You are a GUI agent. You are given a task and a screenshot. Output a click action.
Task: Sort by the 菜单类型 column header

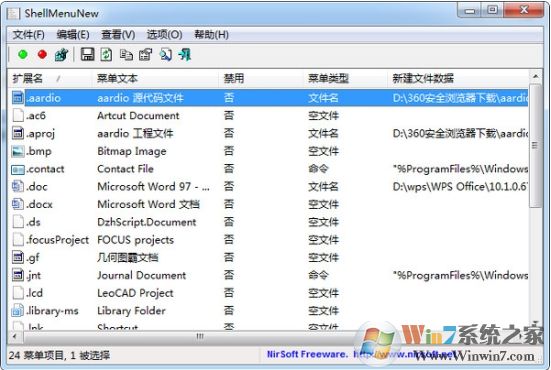(346, 78)
